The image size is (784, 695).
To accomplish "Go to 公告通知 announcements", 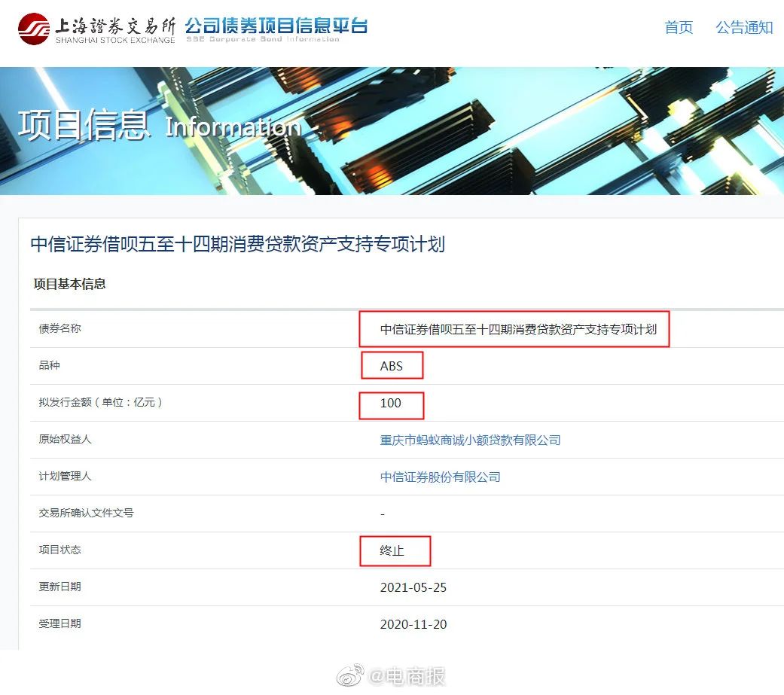I will coord(744,28).
